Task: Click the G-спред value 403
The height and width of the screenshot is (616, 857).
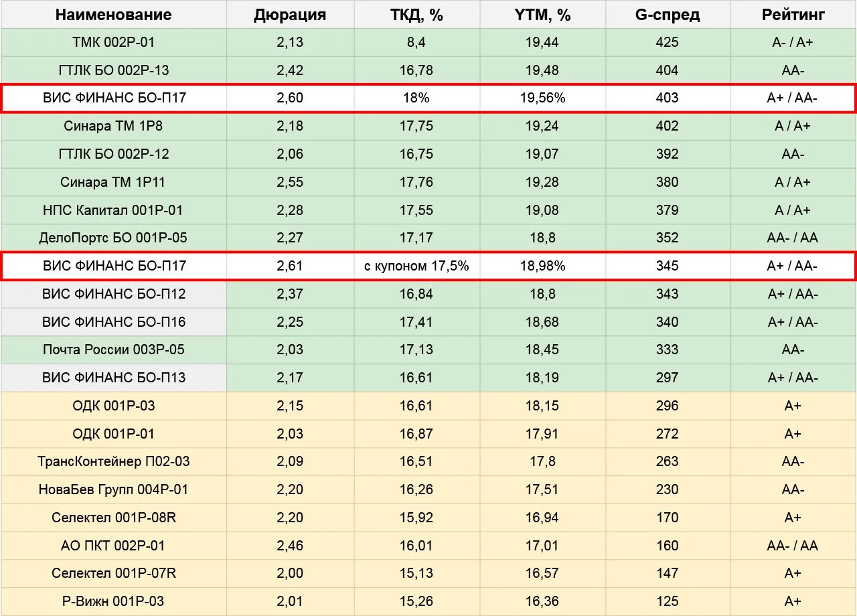Action: tap(668, 98)
